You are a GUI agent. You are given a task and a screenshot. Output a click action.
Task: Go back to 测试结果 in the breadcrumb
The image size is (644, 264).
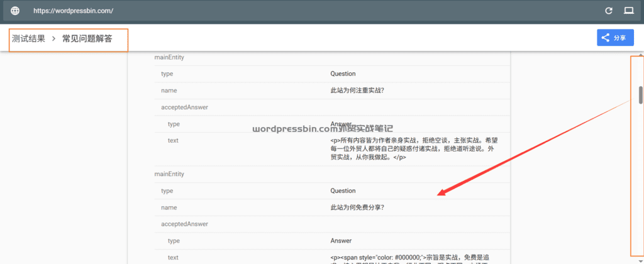pyautogui.click(x=28, y=39)
